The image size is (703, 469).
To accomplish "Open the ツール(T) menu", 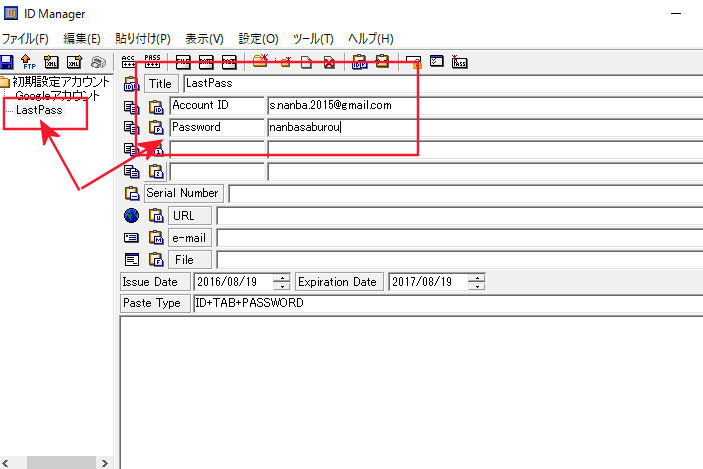I will [313, 39].
